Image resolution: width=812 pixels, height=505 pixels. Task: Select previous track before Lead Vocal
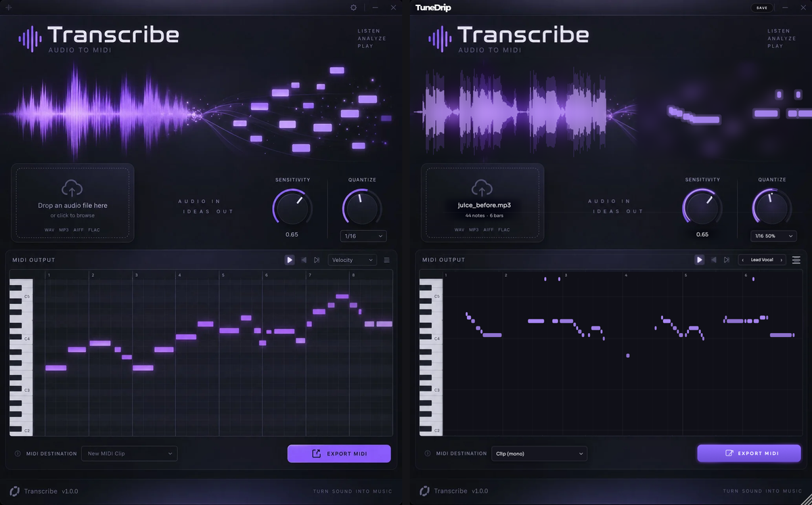743,260
